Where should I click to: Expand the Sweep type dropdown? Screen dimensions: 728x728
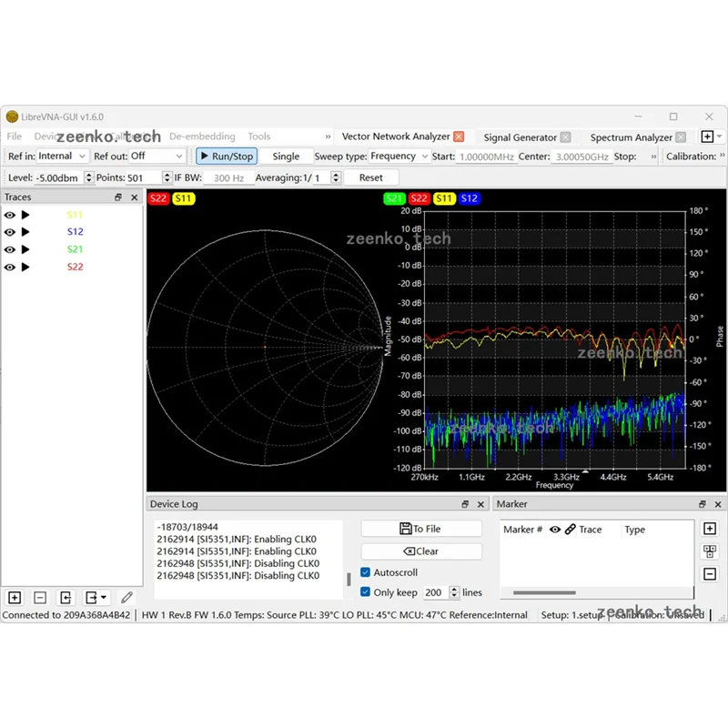click(399, 157)
